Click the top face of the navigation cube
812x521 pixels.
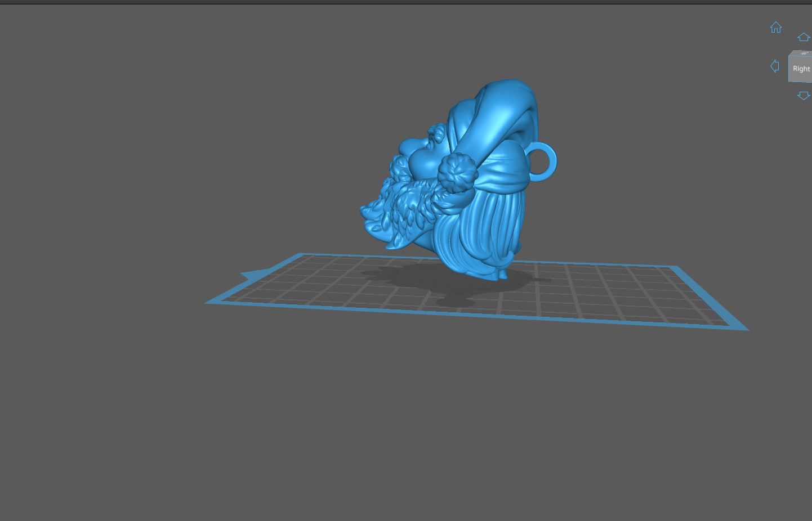[x=804, y=53]
